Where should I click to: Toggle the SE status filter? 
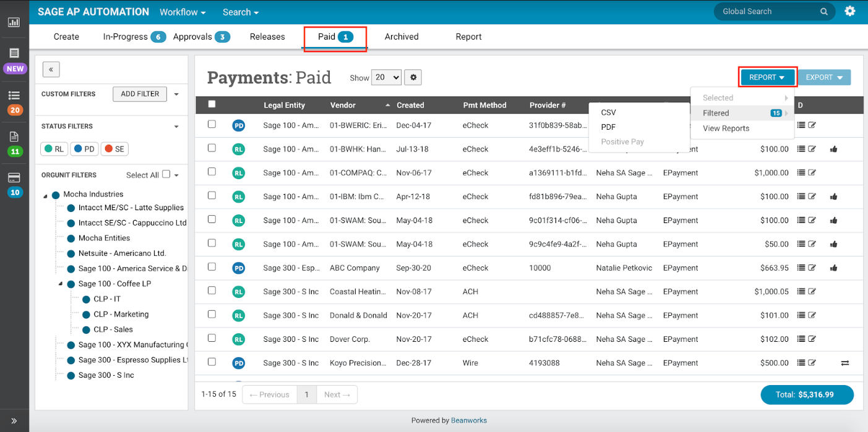tap(114, 149)
